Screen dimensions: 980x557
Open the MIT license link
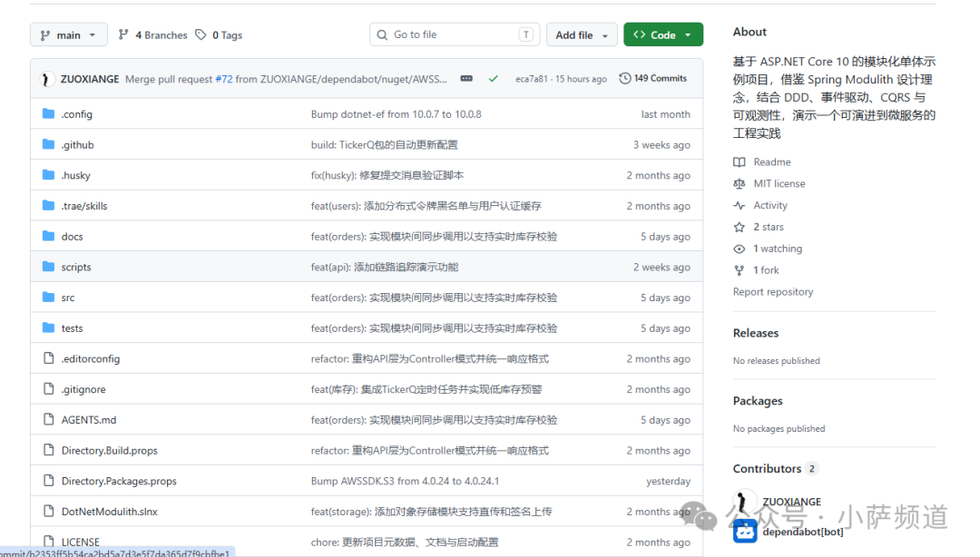click(779, 184)
